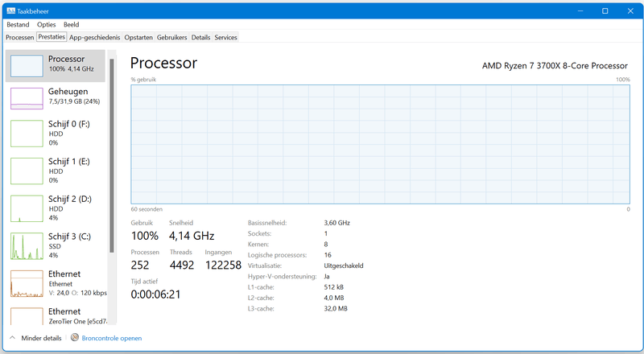Open the Bestand menu
This screenshot has height=354, width=644.
[x=18, y=25]
